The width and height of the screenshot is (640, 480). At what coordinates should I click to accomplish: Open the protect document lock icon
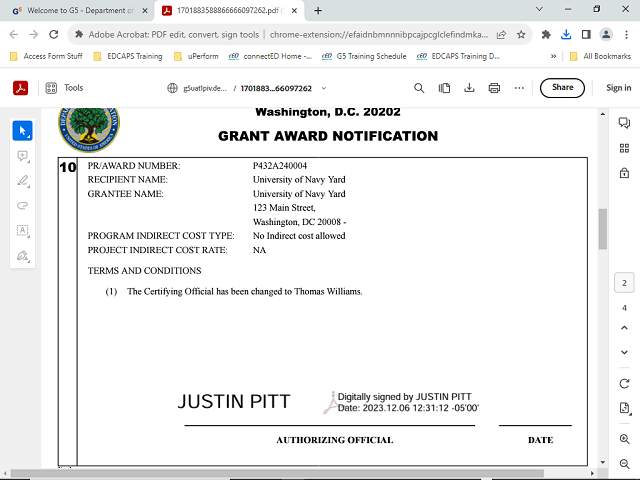[624, 173]
